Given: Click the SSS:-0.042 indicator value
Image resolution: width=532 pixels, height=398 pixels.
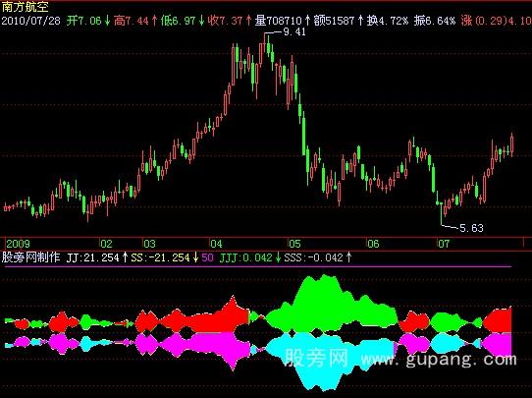Looking at the screenshot, I should coord(313,257).
